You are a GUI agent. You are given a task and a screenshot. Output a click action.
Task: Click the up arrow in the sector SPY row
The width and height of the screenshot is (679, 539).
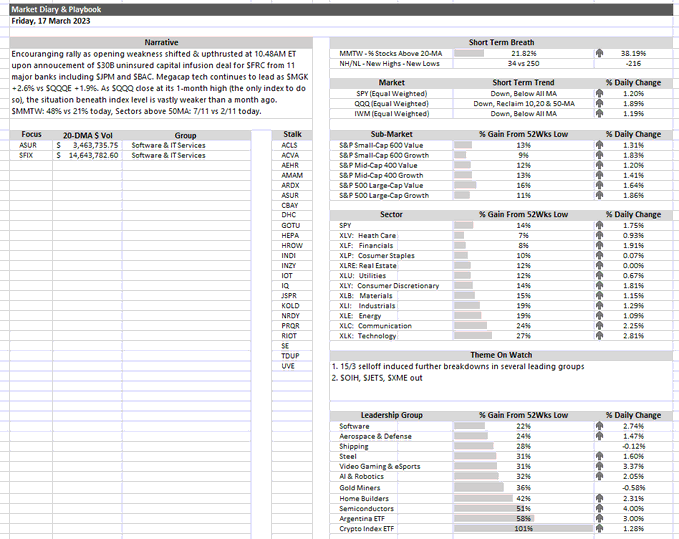click(x=599, y=225)
